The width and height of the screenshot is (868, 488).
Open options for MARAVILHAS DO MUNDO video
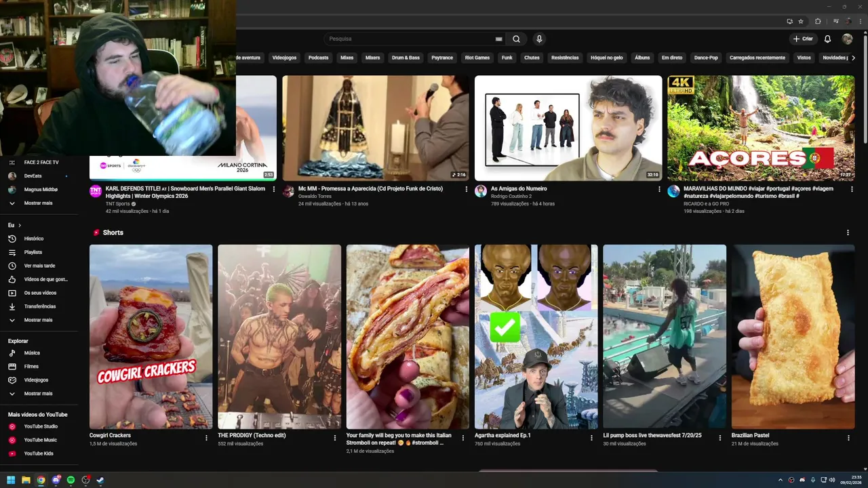pyautogui.click(x=852, y=189)
